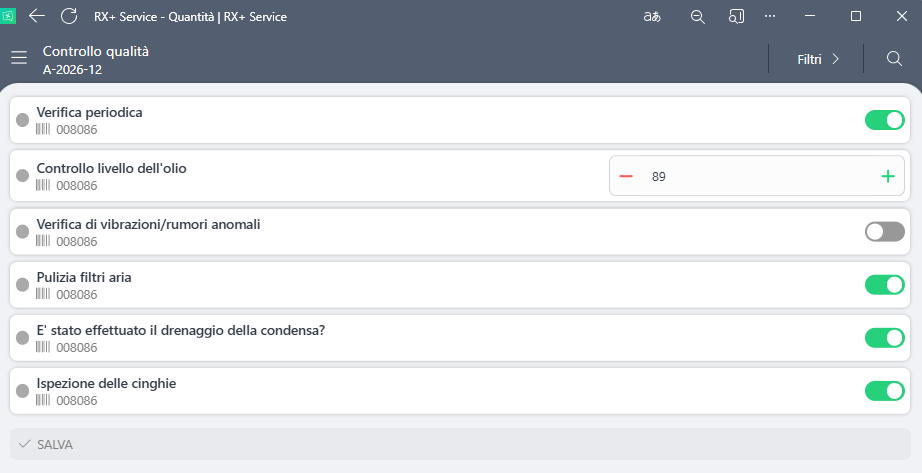Select the Controllo livello dell'olio row
Viewport: 922px width, 473px height.
(x=300, y=176)
